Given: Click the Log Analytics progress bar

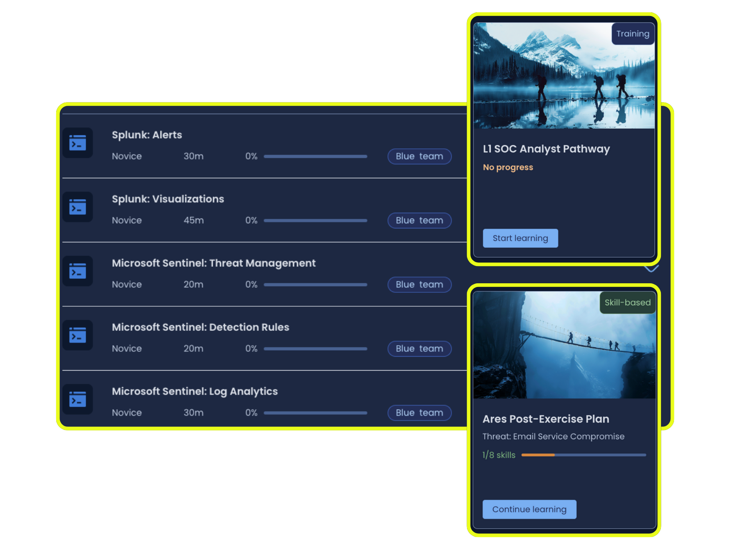Looking at the screenshot, I should point(315,413).
